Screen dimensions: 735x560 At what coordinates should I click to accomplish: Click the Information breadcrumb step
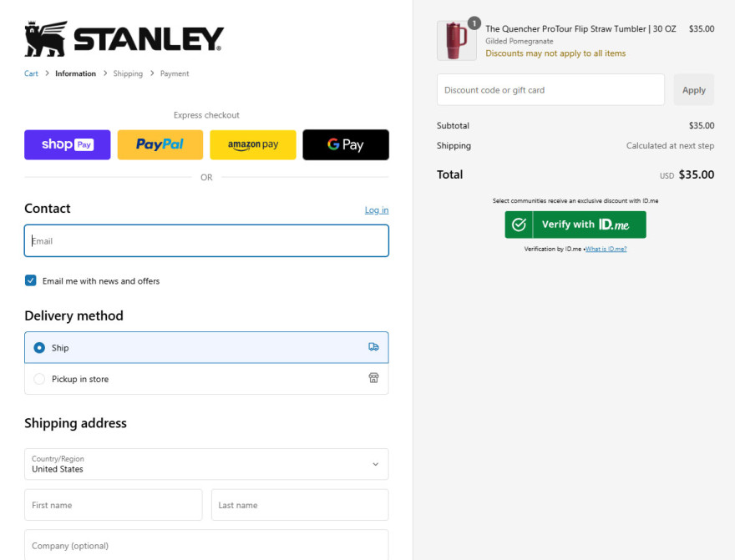tap(75, 73)
